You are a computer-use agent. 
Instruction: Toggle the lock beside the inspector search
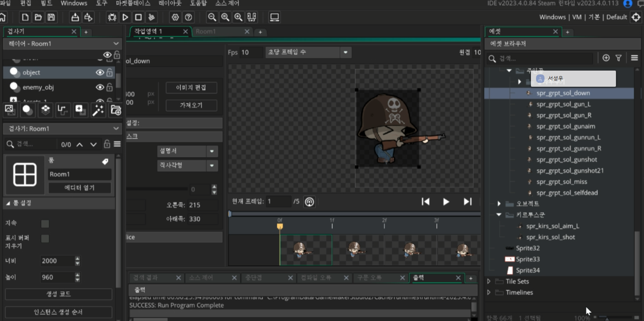pos(107,144)
